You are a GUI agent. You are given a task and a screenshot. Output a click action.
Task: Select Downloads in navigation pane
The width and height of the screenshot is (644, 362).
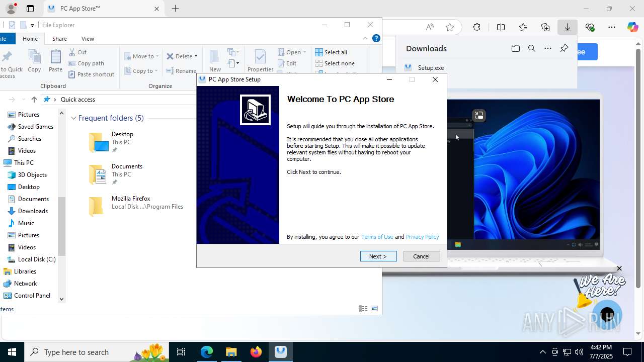(x=28, y=211)
